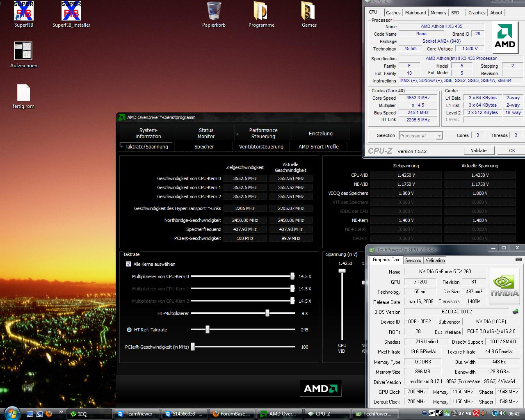
Task: Adjust the CPU VID voltage vertical slider
Action: tap(342, 271)
